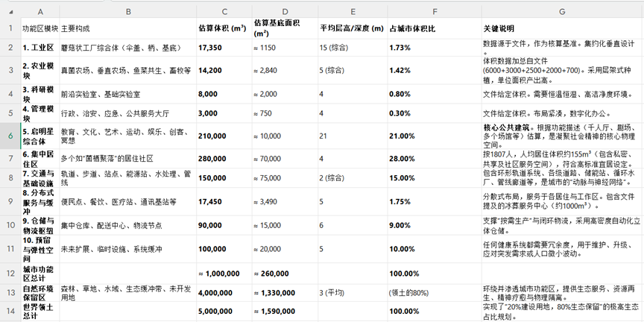Select column A header
The width and height of the screenshot is (644, 322).
pos(40,11)
